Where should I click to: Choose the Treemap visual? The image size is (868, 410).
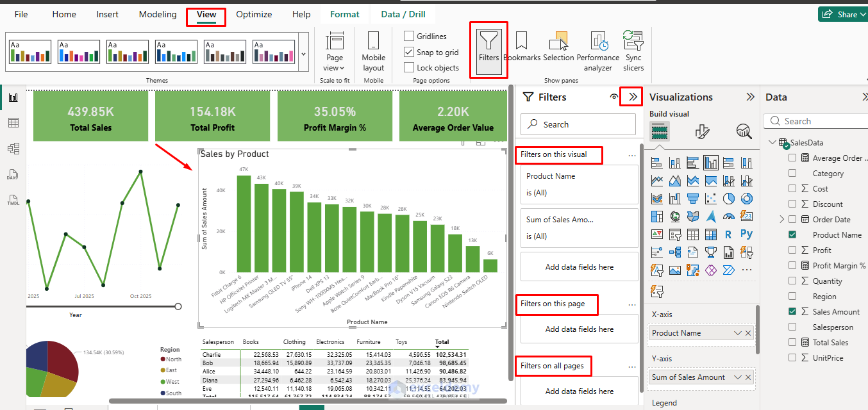point(657,217)
